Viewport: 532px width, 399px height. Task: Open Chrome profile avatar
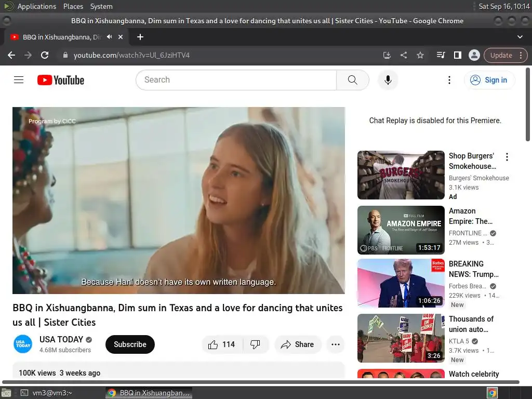point(474,55)
